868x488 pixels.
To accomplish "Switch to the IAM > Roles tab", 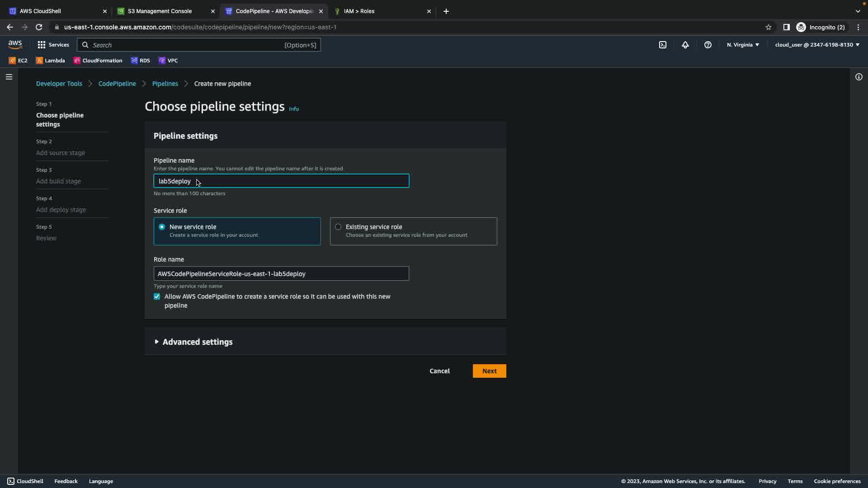I will click(359, 11).
